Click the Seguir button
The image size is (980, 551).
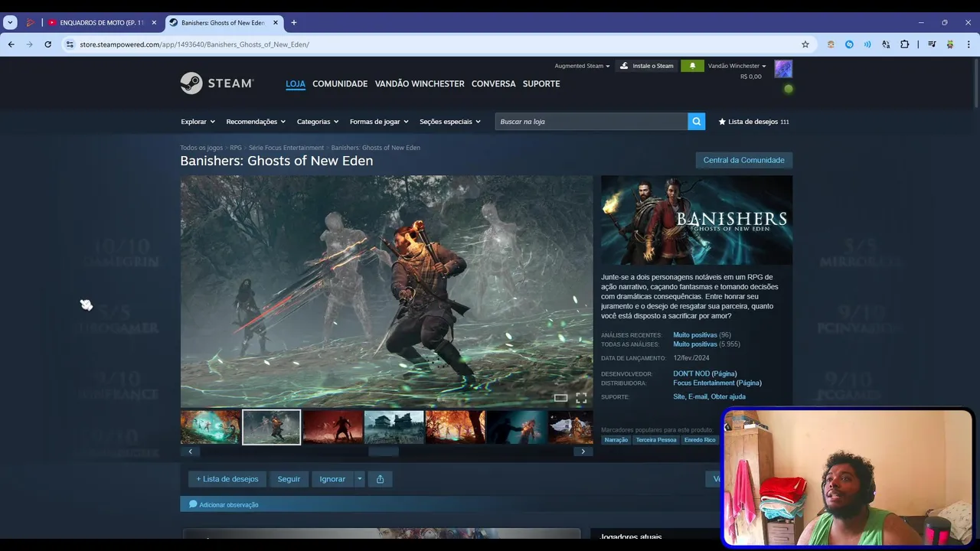tap(289, 479)
